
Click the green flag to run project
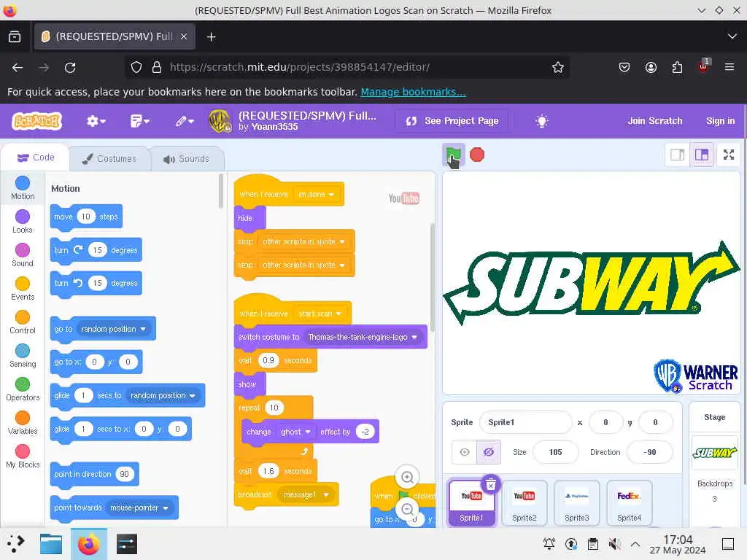[453, 155]
